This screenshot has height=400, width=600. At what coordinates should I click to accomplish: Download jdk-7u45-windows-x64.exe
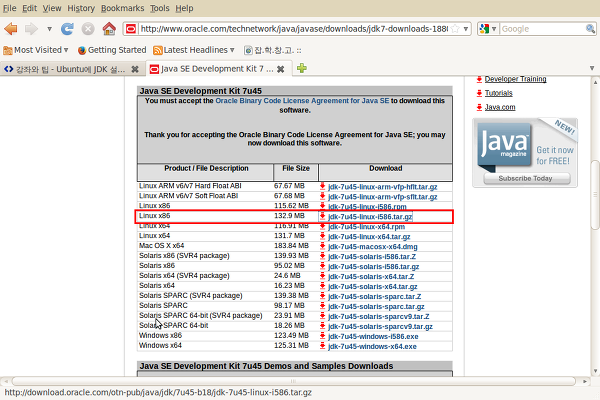(372, 346)
